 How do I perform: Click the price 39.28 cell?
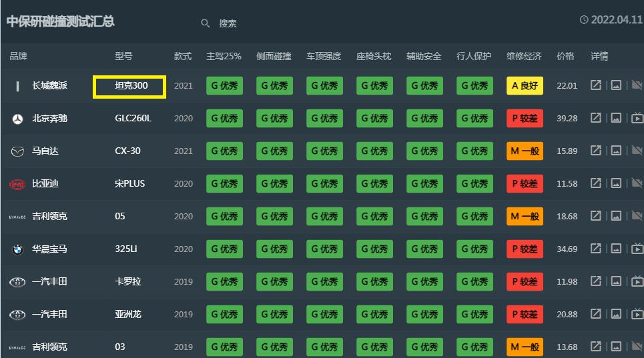(567, 118)
